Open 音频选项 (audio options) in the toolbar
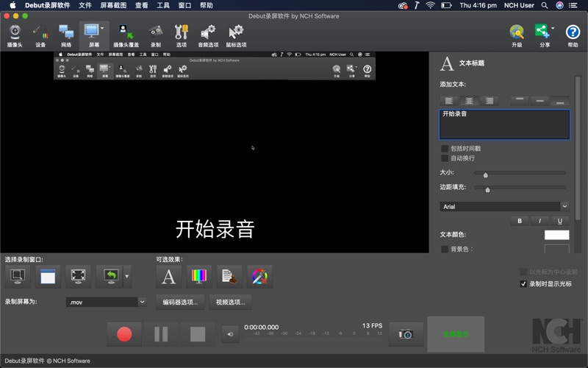Viewport: 588px width, 368px height. tap(208, 35)
